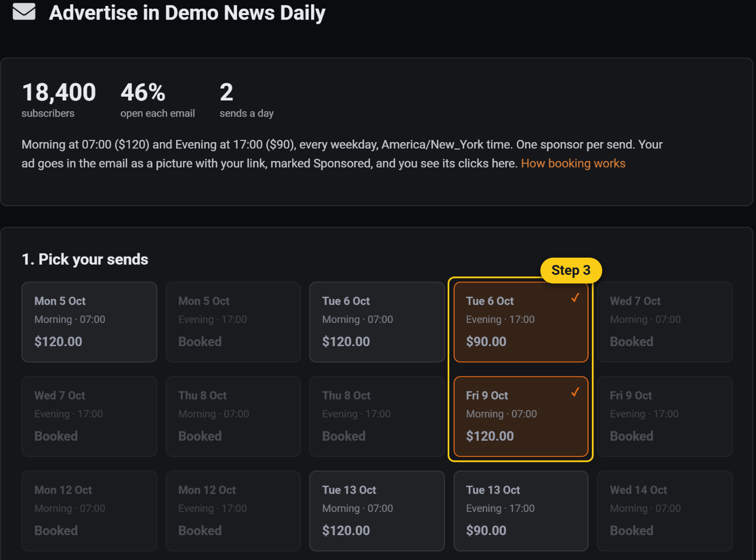Click the booked Thu 8 Oct Morning card

click(233, 416)
